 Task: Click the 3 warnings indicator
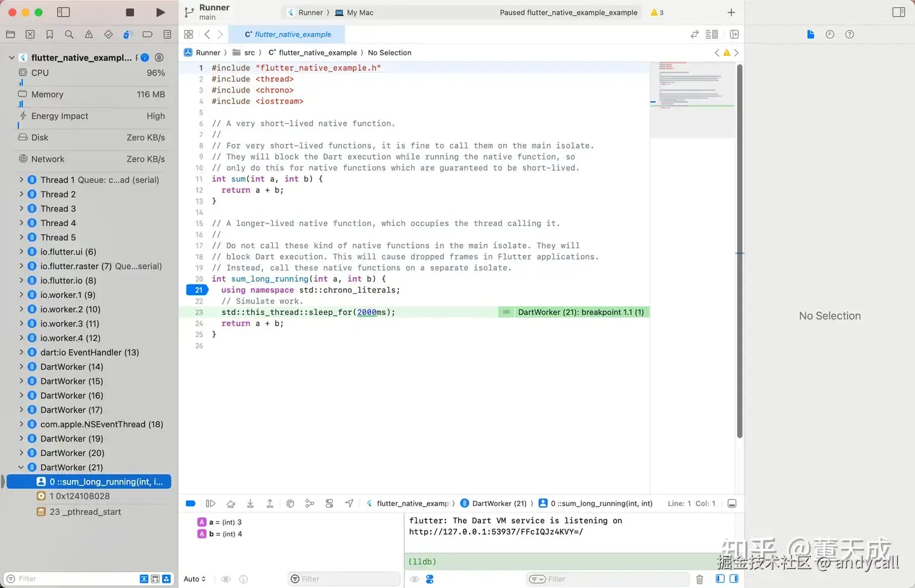[x=657, y=12]
